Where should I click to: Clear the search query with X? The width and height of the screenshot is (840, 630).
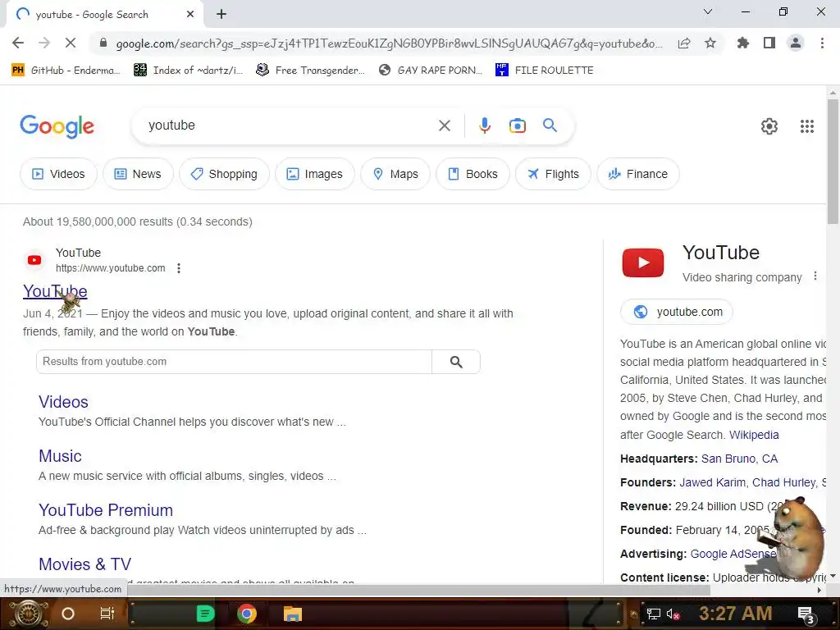[x=444, y=126]
